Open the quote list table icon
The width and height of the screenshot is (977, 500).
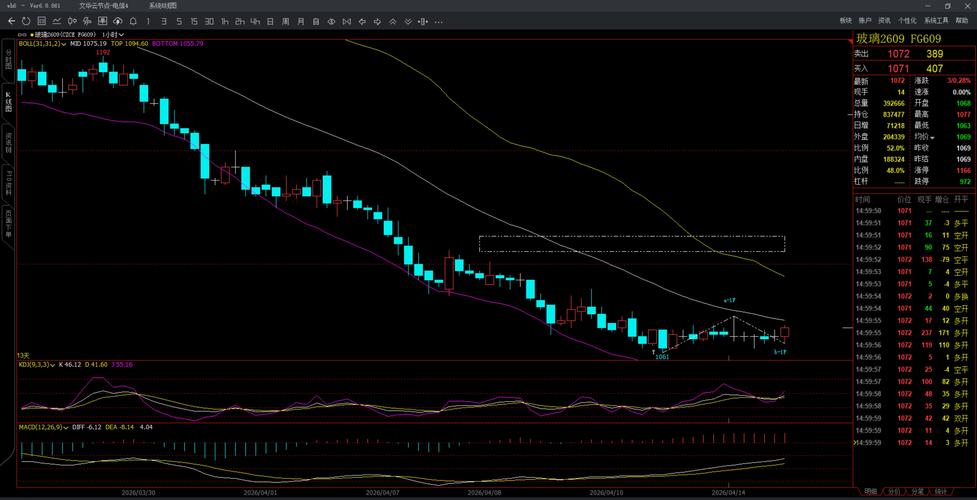(41, 21)
